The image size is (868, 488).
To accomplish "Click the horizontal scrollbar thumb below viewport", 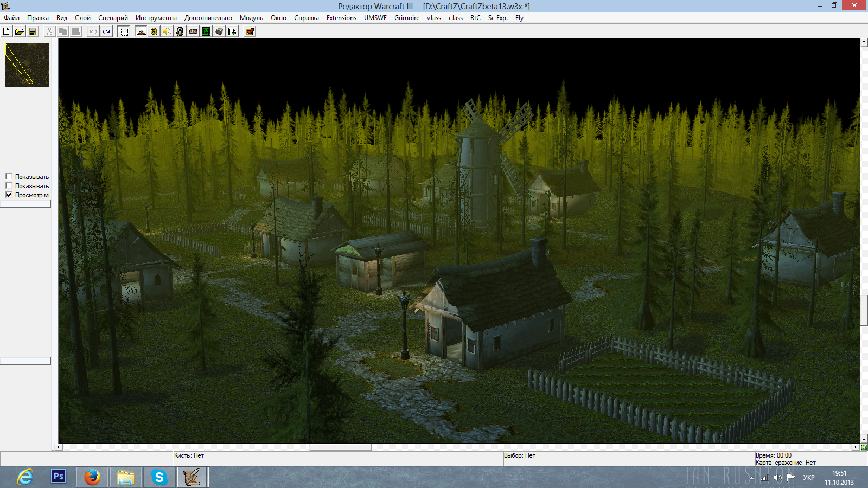I will [x=340, y=447].
